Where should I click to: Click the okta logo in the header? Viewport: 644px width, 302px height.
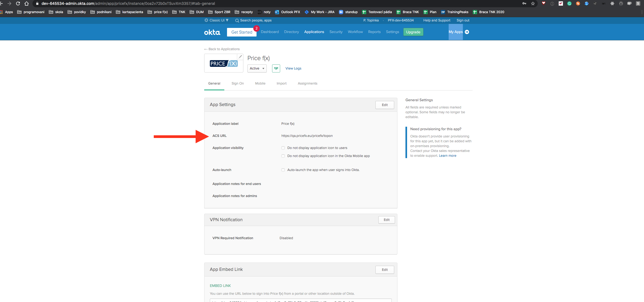[212, 32]
